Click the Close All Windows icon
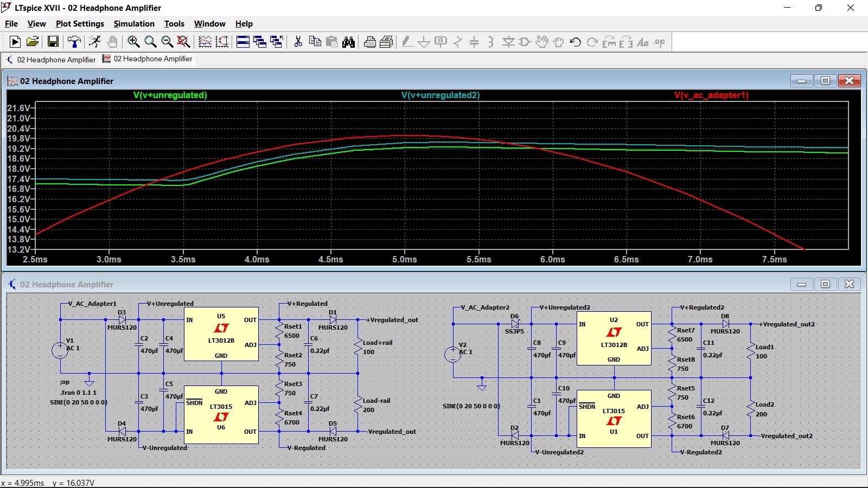 click(x=277, y=42)
